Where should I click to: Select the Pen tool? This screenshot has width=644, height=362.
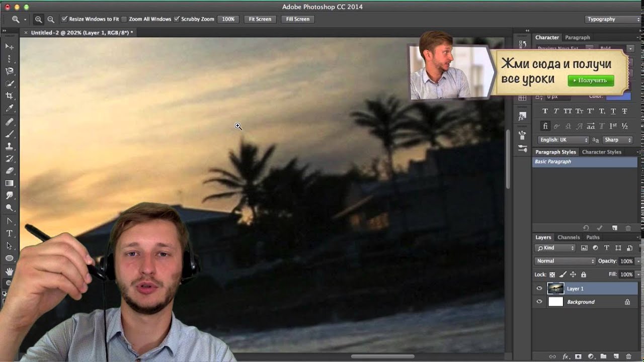coord(9,221)
